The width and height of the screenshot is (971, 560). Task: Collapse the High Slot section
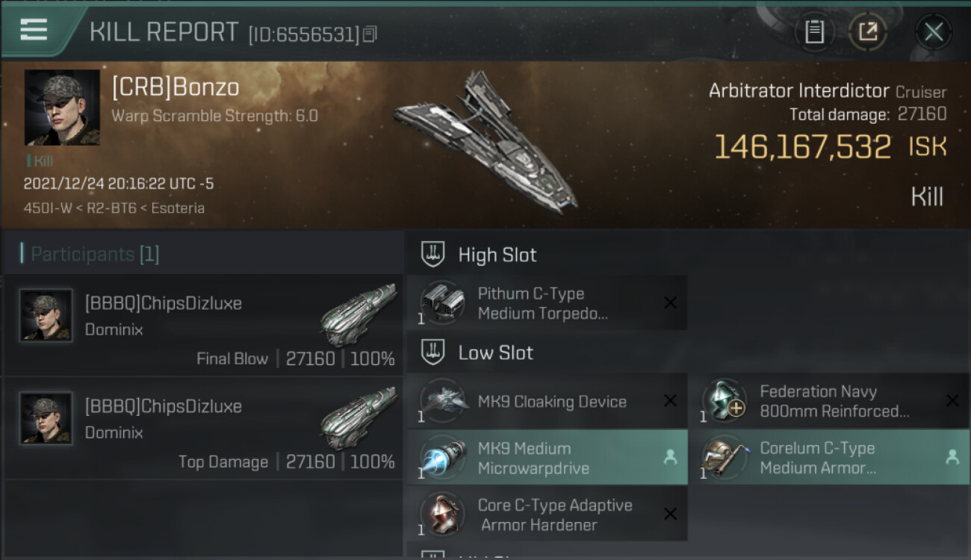[x=497, y=255]
